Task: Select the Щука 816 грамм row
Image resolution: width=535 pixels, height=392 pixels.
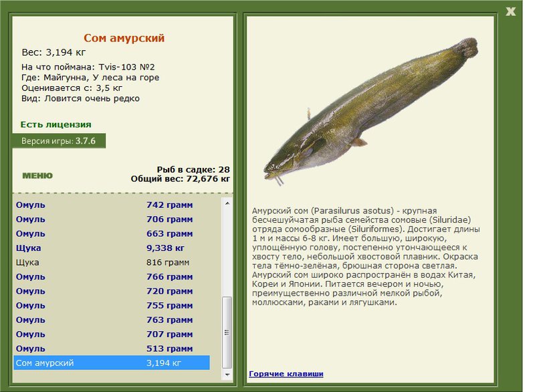Action: coord(112,262)
